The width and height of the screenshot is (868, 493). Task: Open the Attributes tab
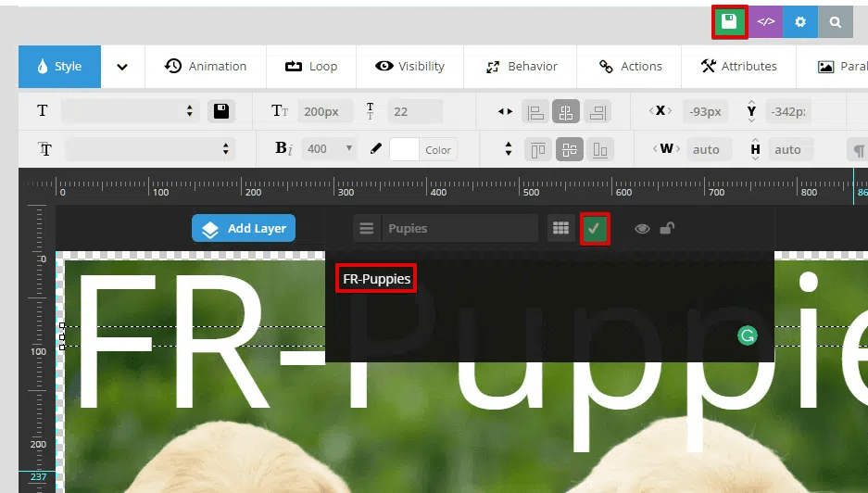pyautogui.click(x=739, y=67)
